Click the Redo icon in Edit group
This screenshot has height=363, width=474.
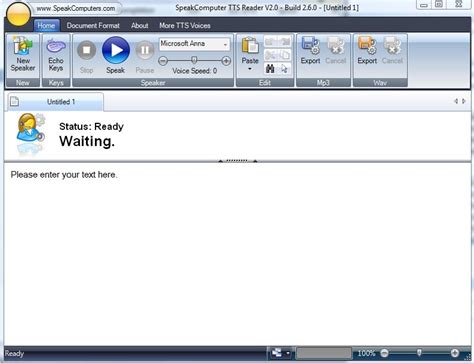[x=284, y=42]
